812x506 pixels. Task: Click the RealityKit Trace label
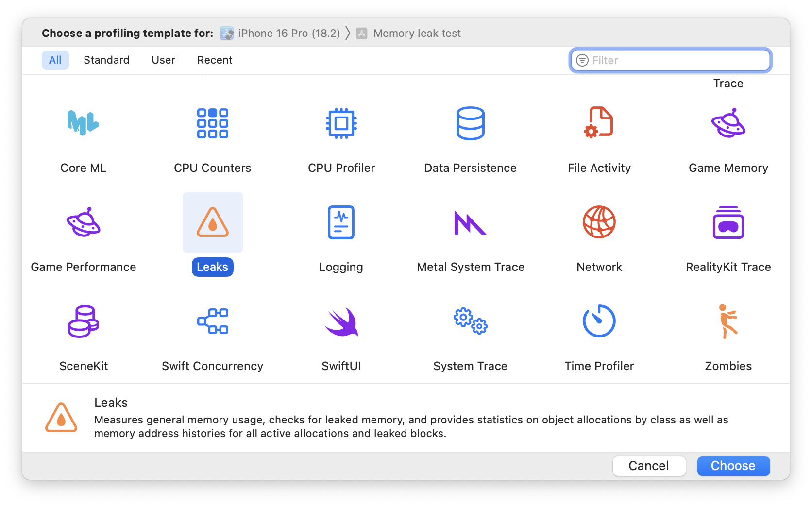click(728, 267)
